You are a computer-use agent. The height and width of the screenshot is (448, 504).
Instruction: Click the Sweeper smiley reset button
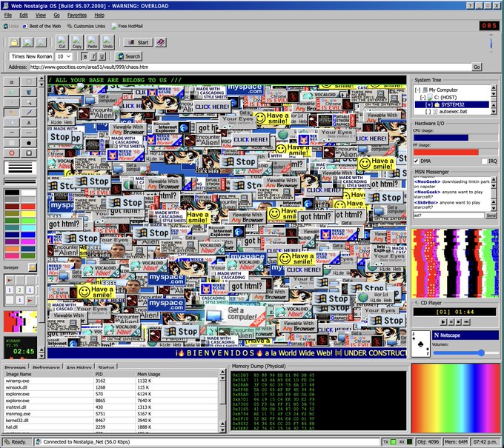(32, 267)
